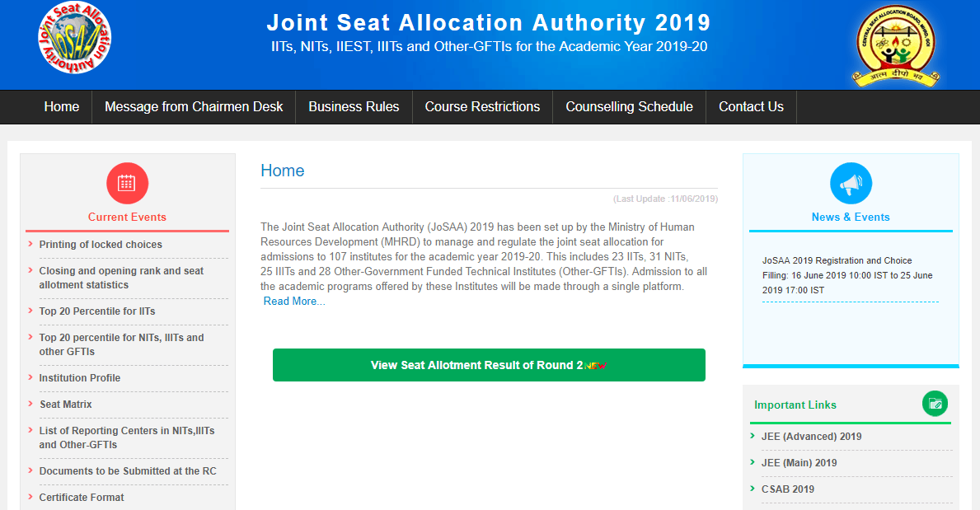Open Top 20 Percentile for IITs

point(97,311)
